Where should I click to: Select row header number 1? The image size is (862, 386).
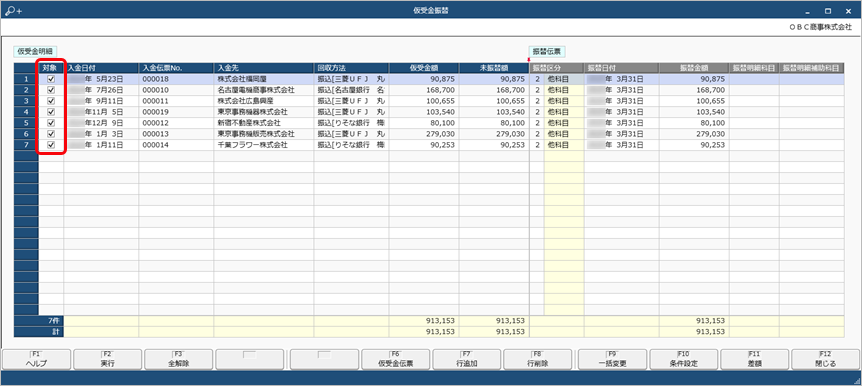[x=26, y=79]
